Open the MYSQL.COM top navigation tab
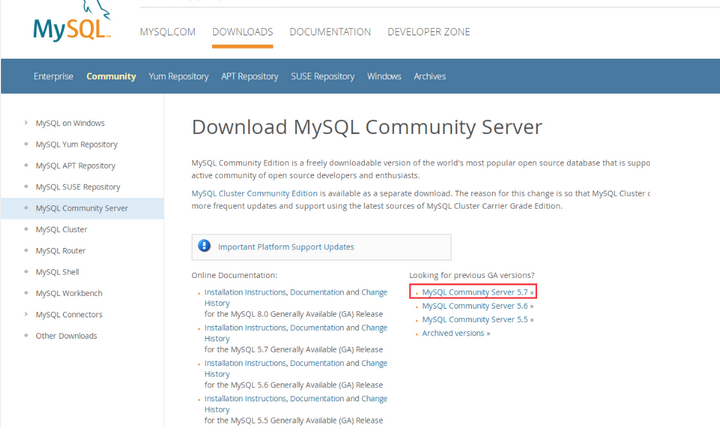This screenshot has width=720, height=432. (168, 32)
